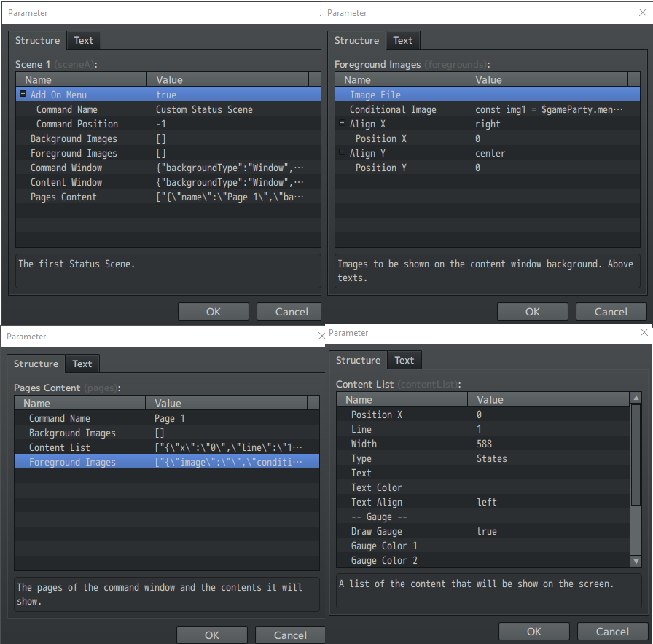The height and width of the screenshot is (644, 653).
Task: Collapse the Align Y node in Foreground Images
Action: click(x=343, y=152)
